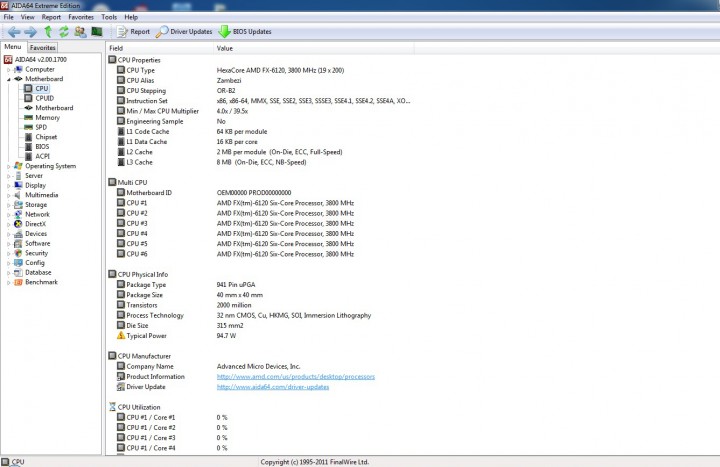Select the Server tree node

tap(28, 175)
